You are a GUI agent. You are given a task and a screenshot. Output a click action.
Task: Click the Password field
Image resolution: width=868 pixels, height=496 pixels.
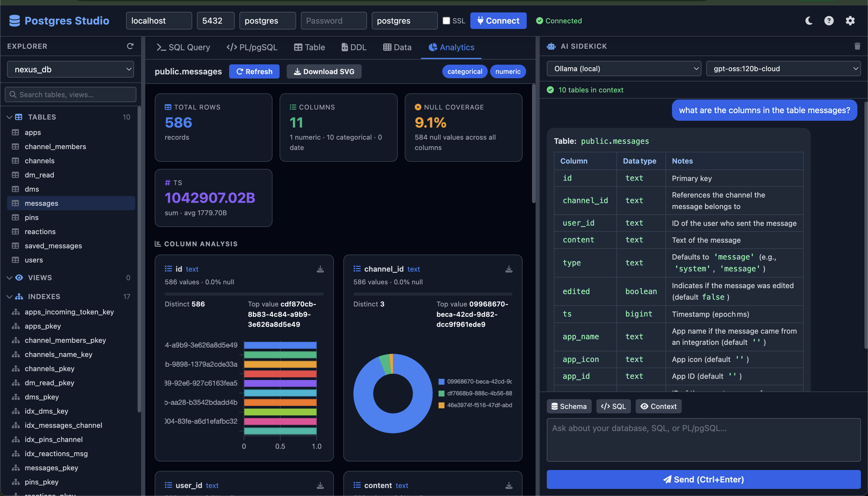pos(334,20)
